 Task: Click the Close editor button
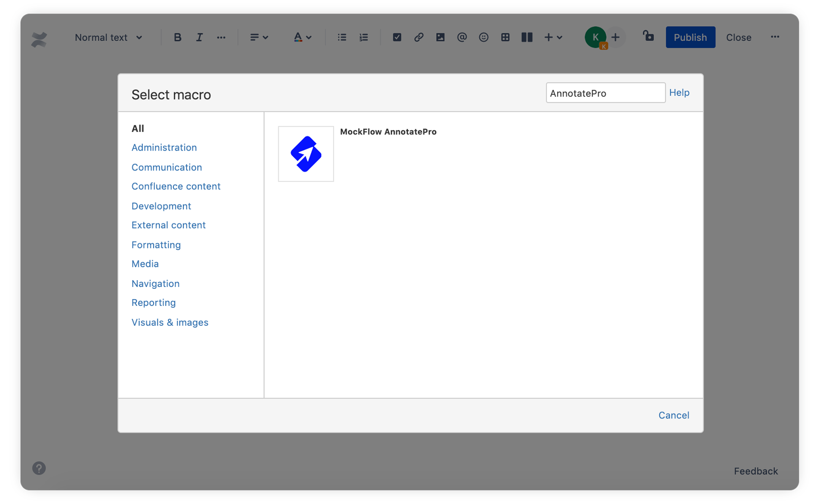click(739, 37)
